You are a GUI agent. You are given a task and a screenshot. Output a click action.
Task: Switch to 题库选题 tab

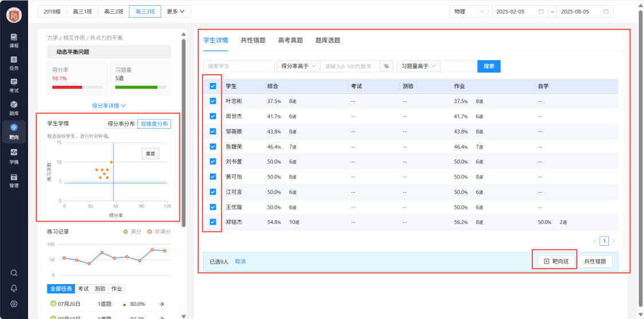[328, 40]
